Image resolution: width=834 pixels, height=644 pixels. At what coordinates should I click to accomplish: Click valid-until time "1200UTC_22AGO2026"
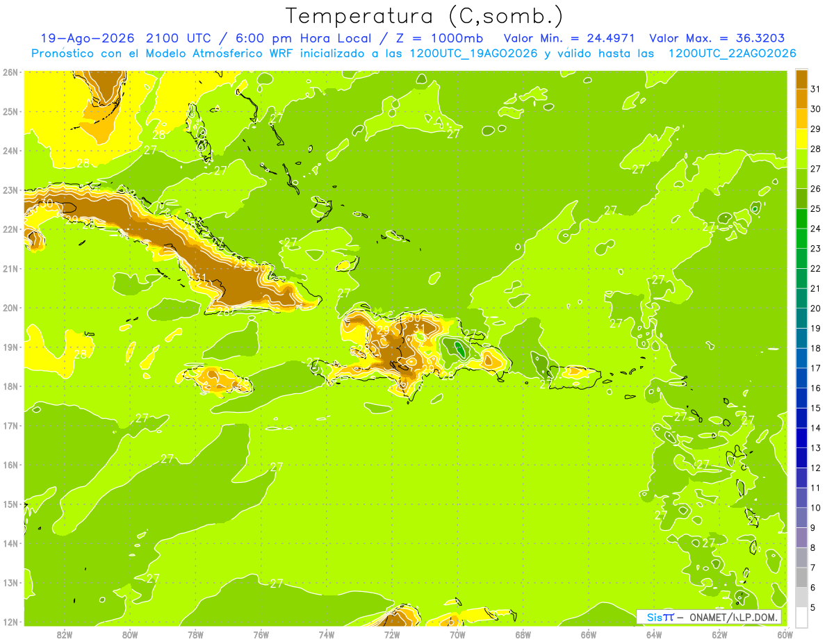(732, 53)
